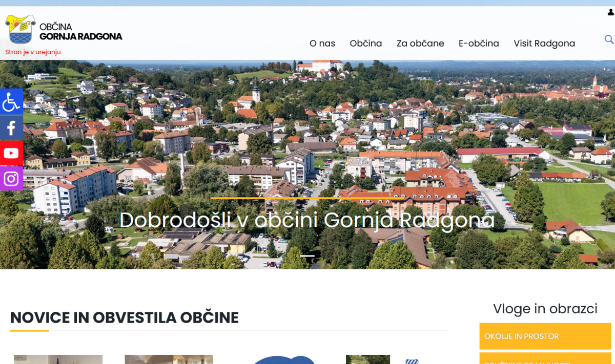Open the Instagram profile icon
Image resolution: width=615 pixels, height=364 pixels.
coord(11,178)
